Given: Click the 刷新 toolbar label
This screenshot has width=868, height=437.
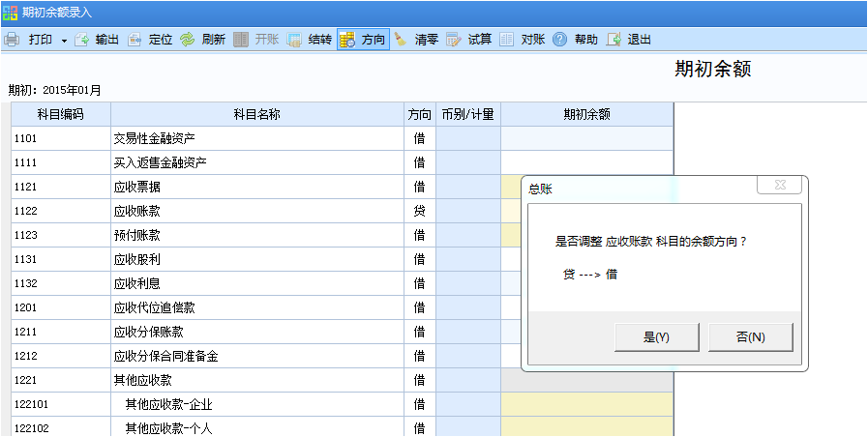Looking at the screenshot, I should click(x=214, y=40).
